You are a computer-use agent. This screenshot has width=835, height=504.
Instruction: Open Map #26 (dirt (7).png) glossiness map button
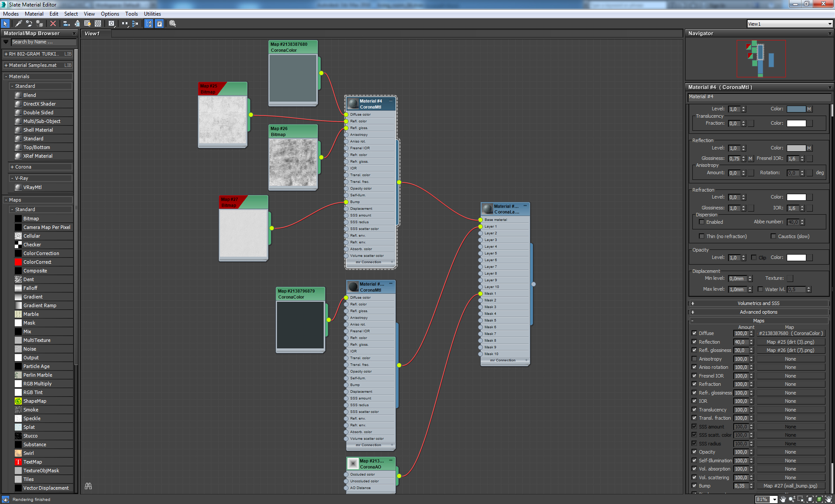click(x=791, y=350)
